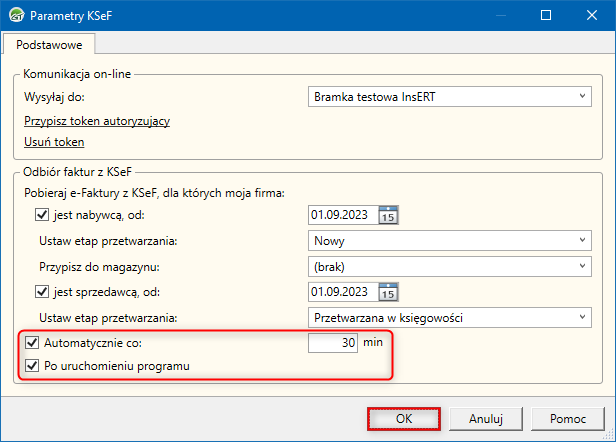The width and height of the screenshot is (616, 442).
Task: Uncheck the 'Automatycznie co' checkbox
Action: [x=31, y=343]
